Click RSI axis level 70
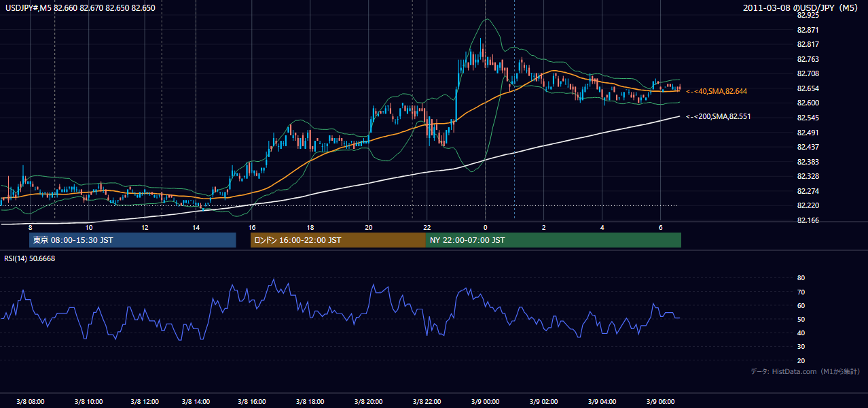This screenshot has width=868, height=408. click(x=801, y=292)
